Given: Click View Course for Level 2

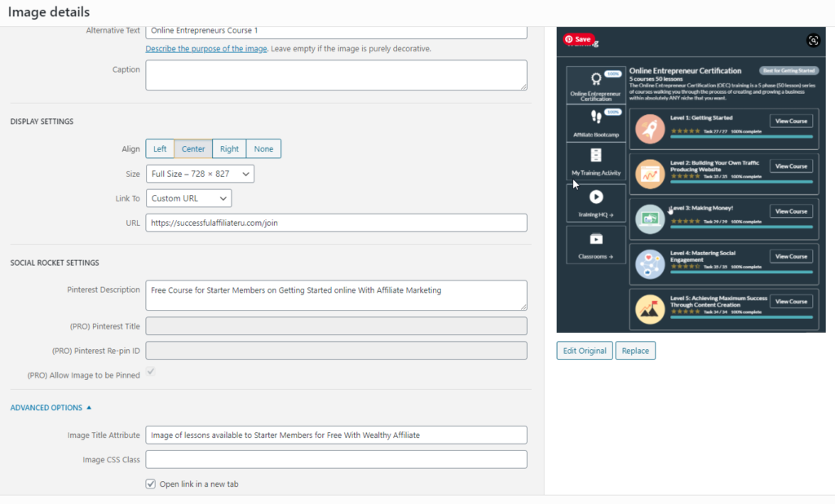Looking at the screenshot, I should click(x=791, y=166).
